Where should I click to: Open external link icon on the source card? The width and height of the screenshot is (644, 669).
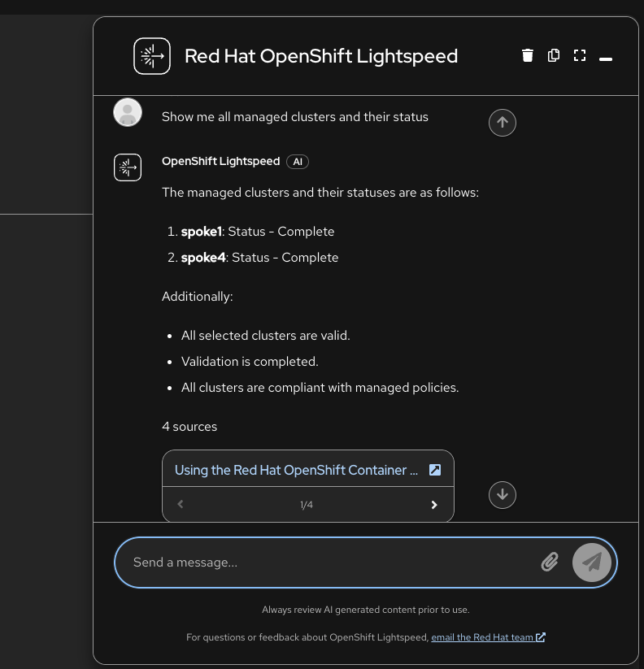(x=435, y=470)
